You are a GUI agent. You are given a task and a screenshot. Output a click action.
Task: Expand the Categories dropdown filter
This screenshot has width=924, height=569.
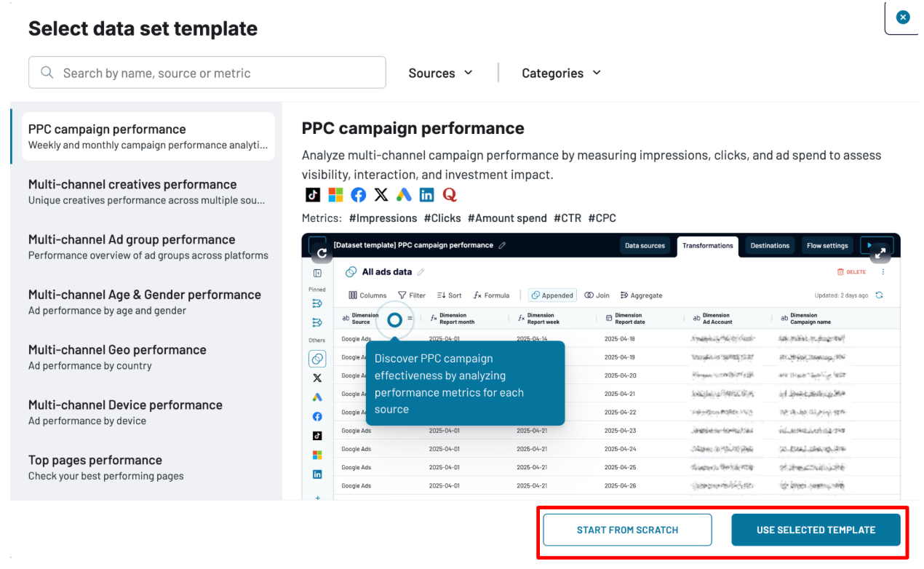point(561,73)
